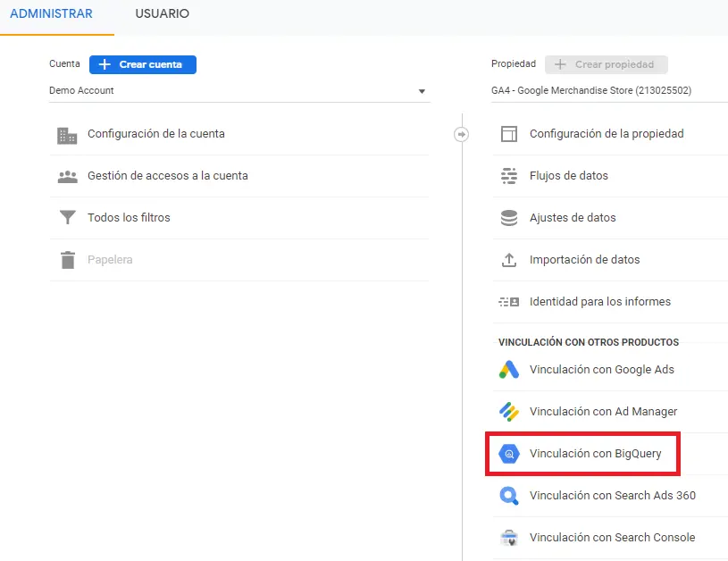The image size is (728, 561).
Task: Click the upload icon for Importación de datos
Action: (509, 260)
